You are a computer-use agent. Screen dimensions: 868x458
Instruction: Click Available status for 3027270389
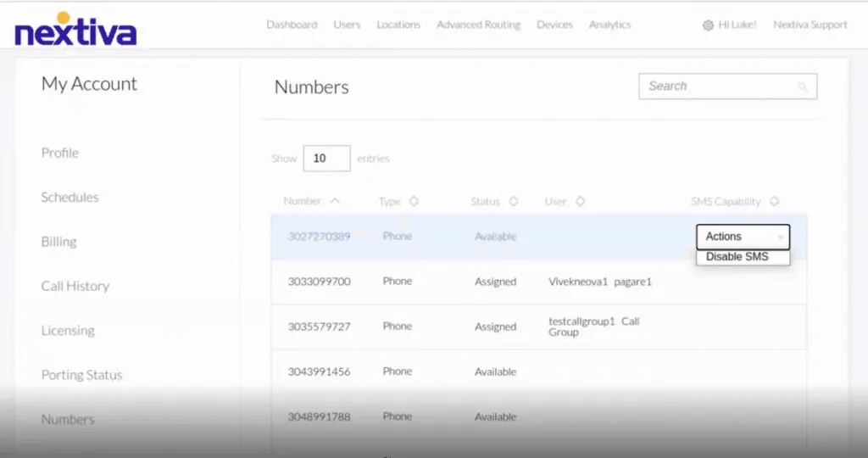click(x=495, y=237)
